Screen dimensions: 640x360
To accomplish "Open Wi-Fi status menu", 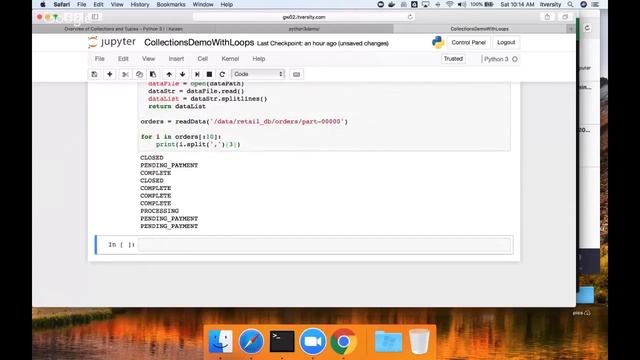I will pyautogui.click(x=449, y=4).
